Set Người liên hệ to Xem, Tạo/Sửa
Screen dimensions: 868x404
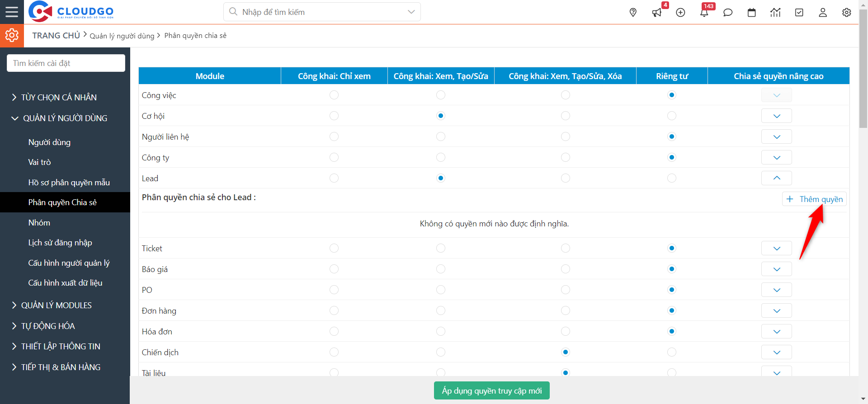coord(441,136)
